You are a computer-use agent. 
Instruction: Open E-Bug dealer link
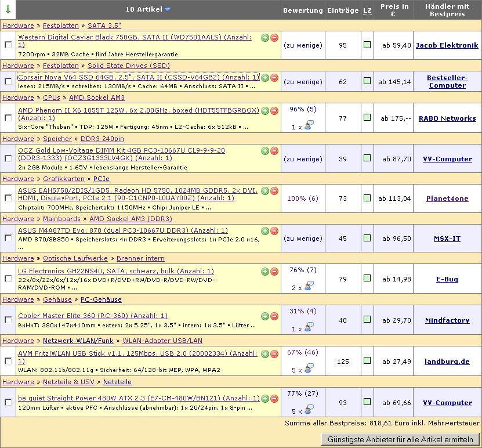click(447, 279)
